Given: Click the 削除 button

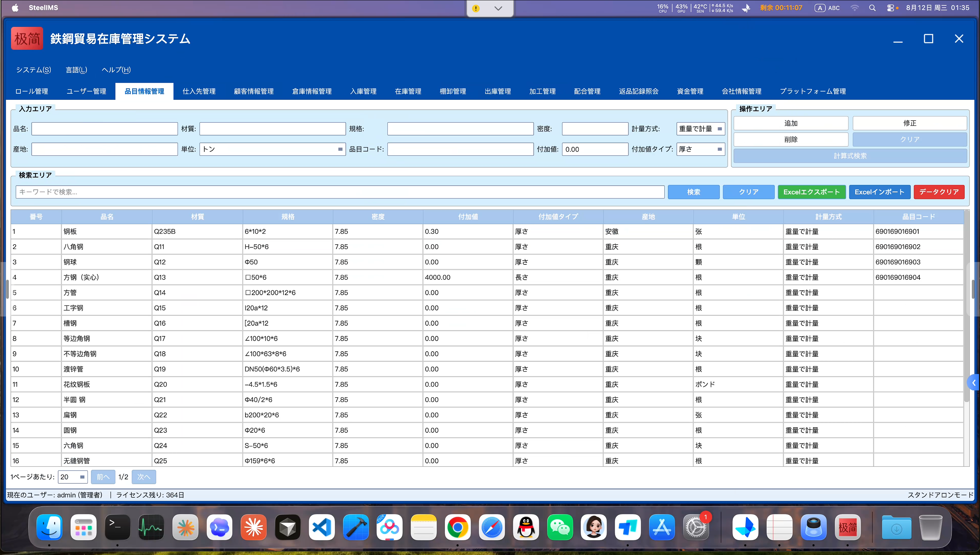Looking at the screenshot, I should click(x=791, y=139).
